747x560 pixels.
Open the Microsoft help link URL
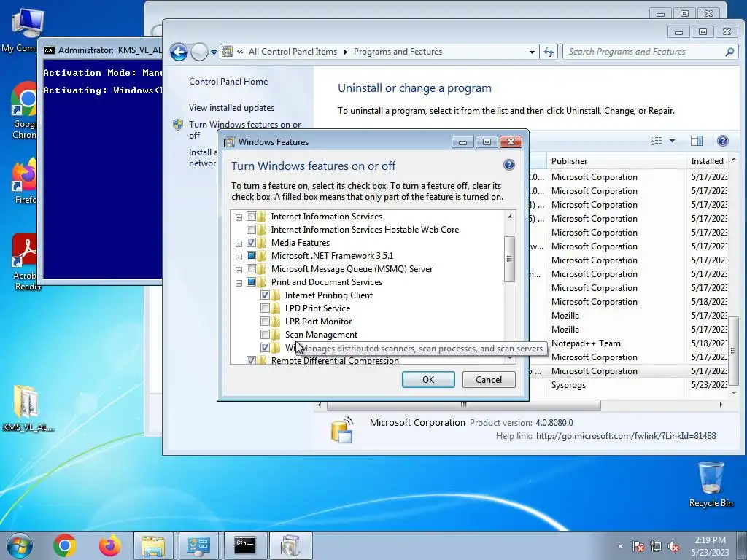626,436
